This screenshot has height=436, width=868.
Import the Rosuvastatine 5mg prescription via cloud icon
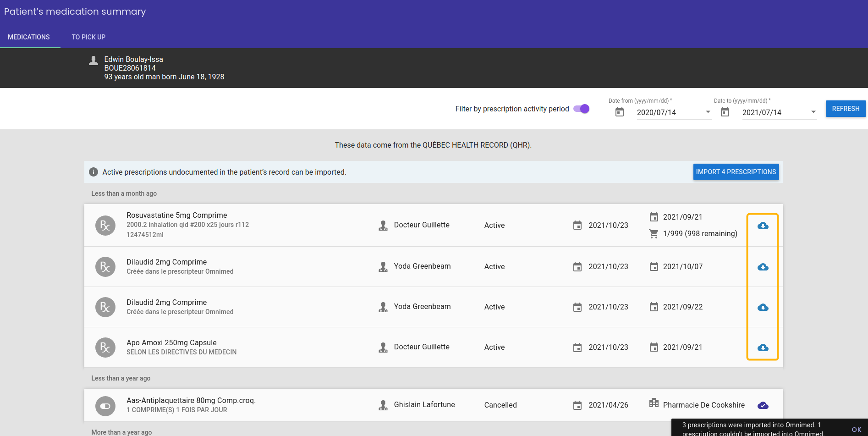click(763, 226)
